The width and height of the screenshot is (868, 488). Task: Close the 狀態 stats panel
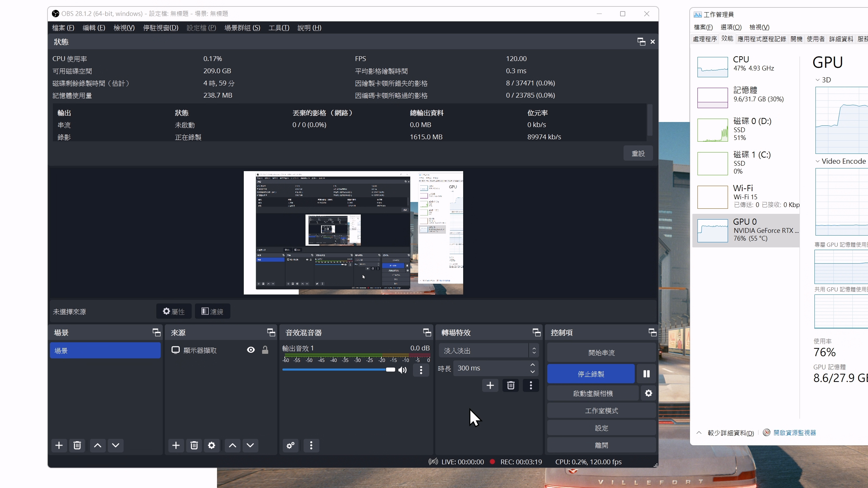click(x=652, y=42)
